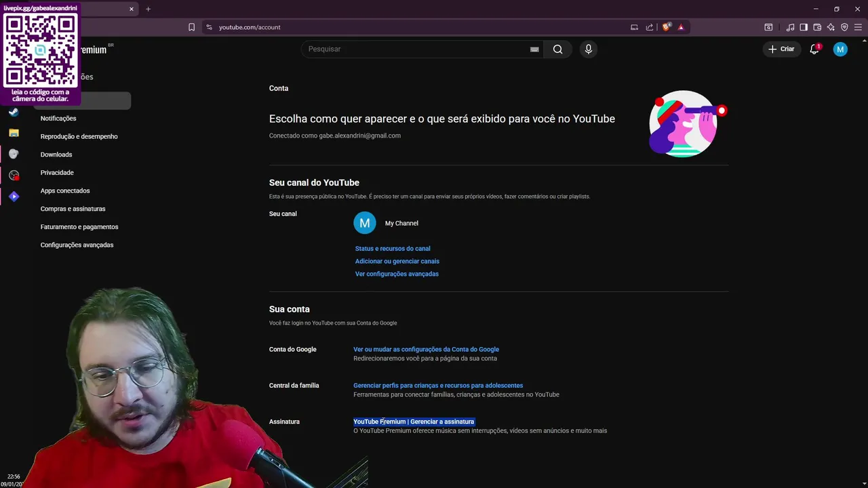
Task: Click the purple play-arrow taskbar icon
Action: (14, 196)
